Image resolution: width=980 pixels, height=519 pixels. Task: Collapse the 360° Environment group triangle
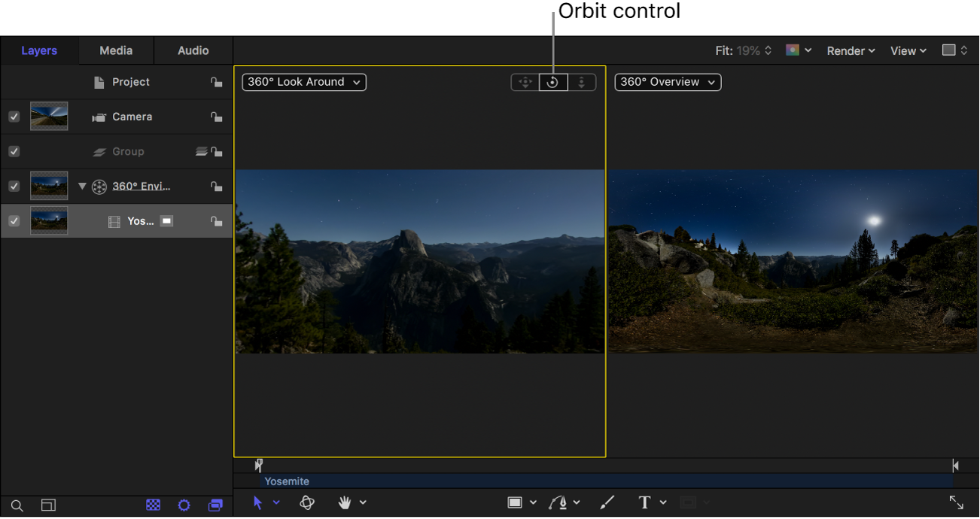[x=82, y=187]
